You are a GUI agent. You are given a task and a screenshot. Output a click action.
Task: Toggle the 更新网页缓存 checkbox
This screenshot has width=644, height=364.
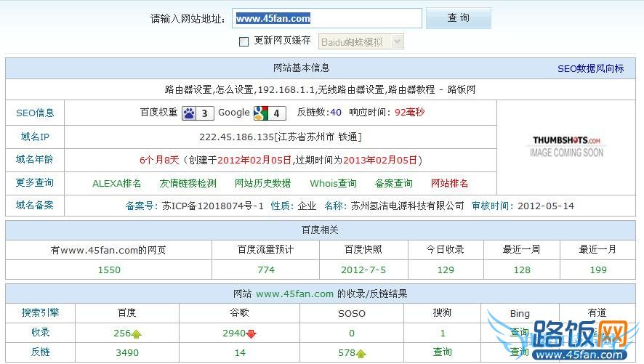[244, 41]
